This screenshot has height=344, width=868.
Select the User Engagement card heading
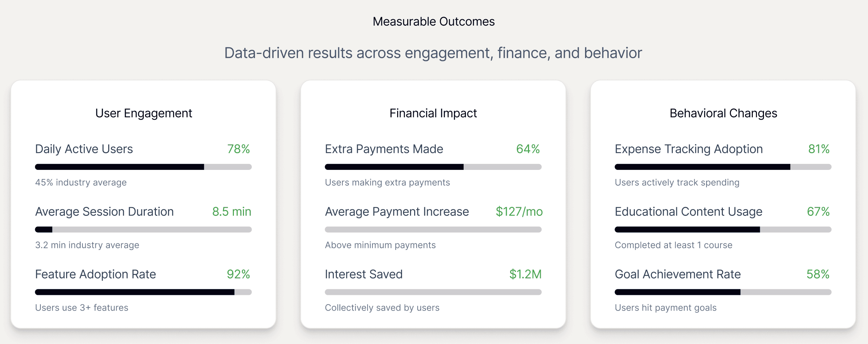click(x=143, y=113)
